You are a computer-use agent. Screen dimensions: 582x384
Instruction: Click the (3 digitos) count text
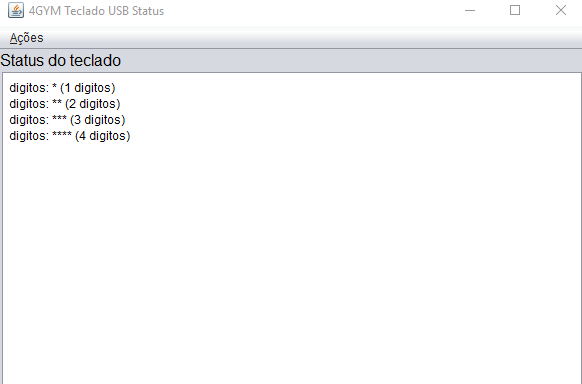pyautogui.click(x=98, y=120)
